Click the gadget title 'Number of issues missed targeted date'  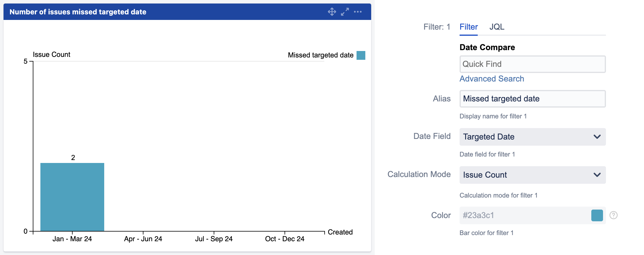point(78,12)
